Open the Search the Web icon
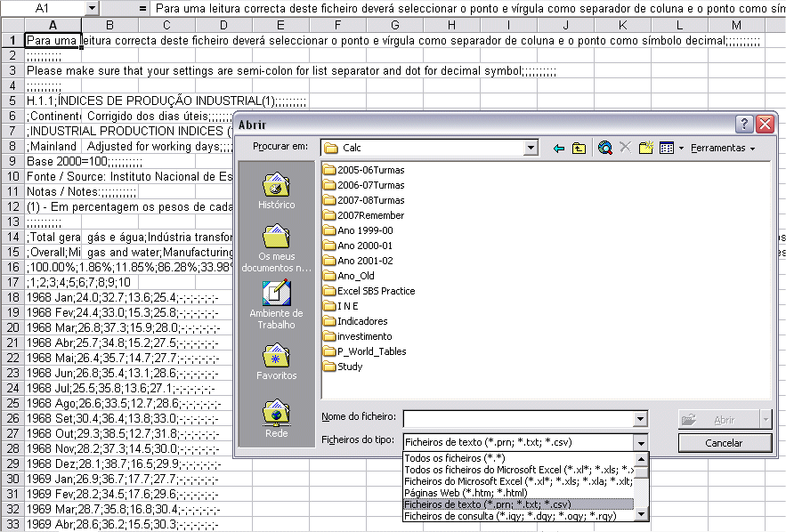 coord(605,148)
